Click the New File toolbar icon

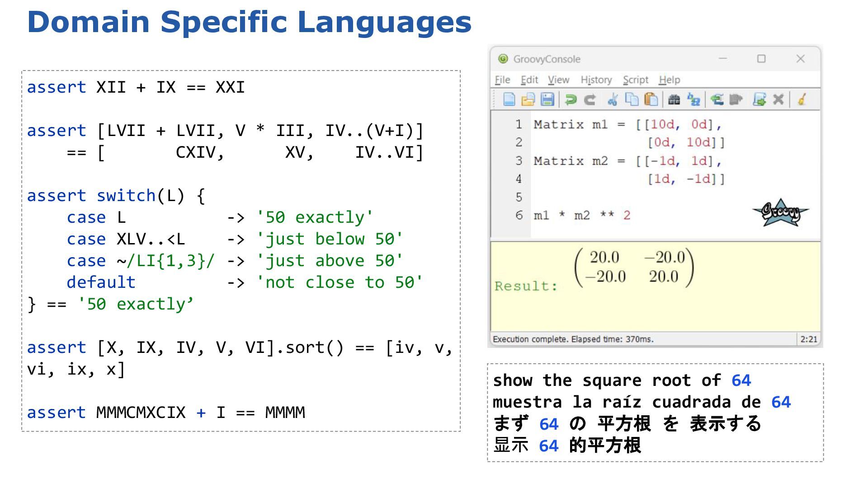509,99
